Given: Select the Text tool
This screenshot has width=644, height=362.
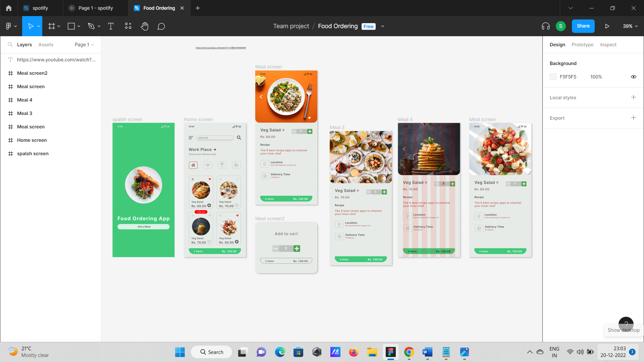Looking at the screenshot, I should click(111, 26).
